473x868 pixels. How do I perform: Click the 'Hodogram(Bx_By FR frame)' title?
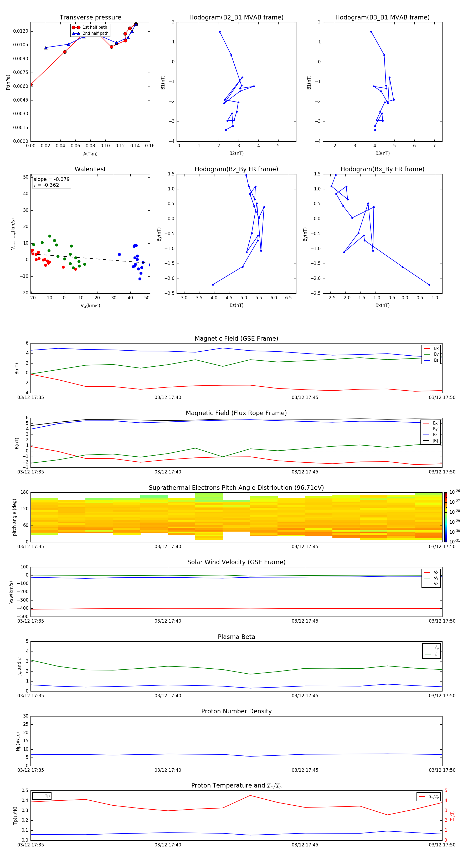382,169
